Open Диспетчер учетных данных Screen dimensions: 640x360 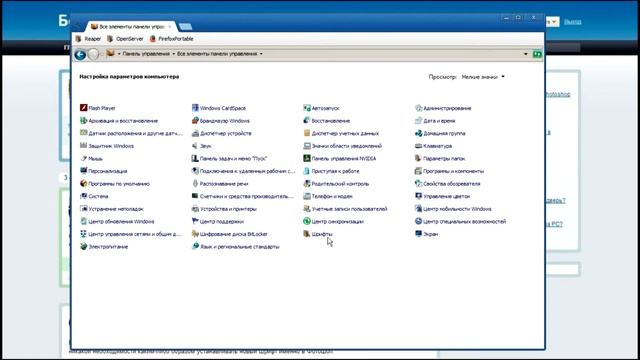coord(341,133)
